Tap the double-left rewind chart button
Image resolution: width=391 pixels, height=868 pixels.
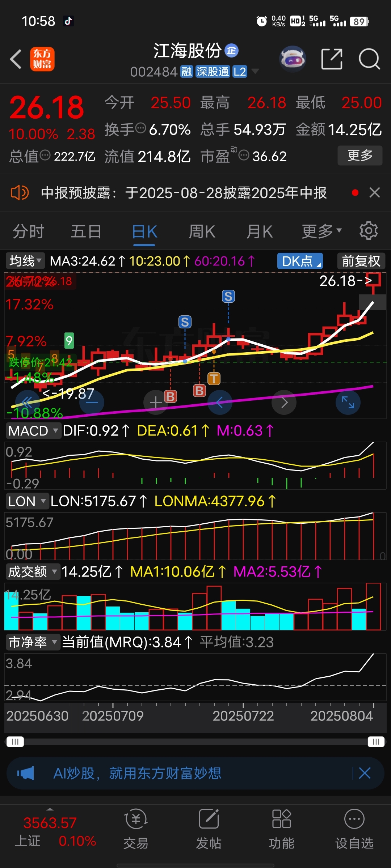[x=28, y=402]
